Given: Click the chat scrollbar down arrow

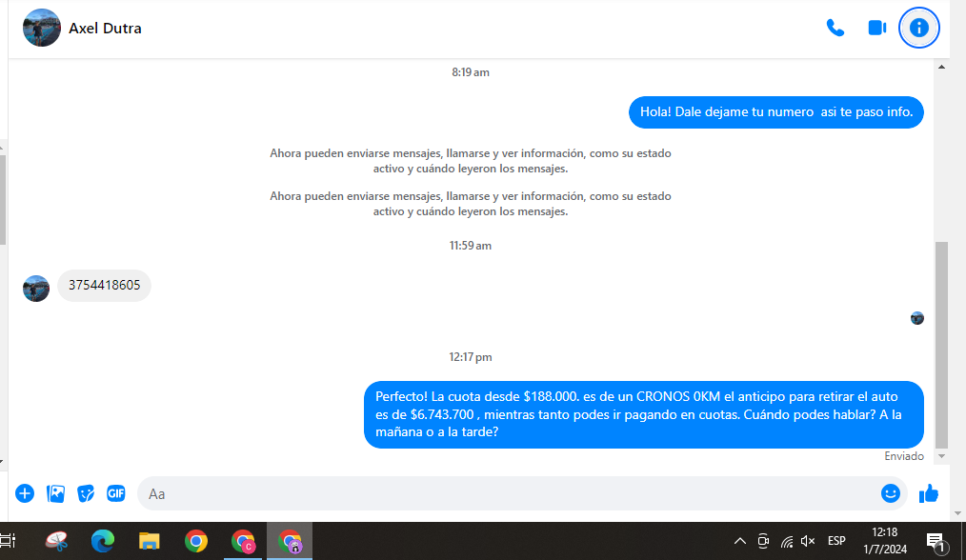Looking at the screenshot, I should pyautogui.click(x=941, y=456).
